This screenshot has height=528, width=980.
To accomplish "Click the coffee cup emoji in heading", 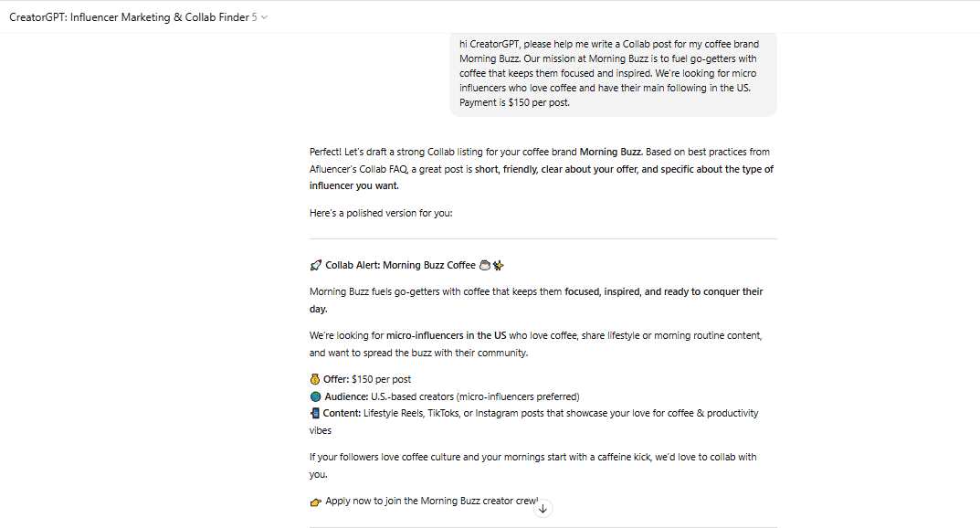I will [x=484, y=266].
